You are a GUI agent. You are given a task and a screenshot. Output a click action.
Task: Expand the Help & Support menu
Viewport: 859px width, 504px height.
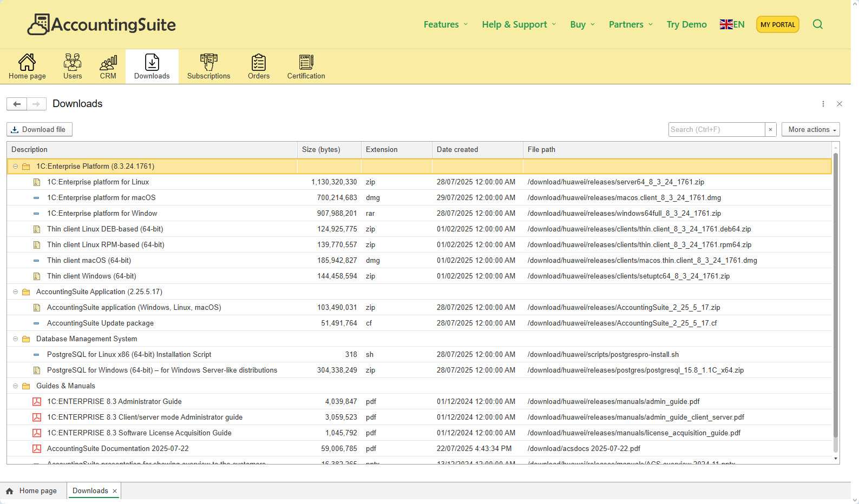tap(519, 24)
